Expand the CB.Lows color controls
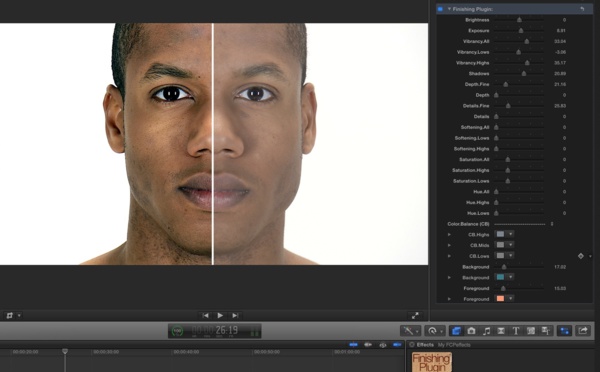This screenshot has height=372, width=600. [449, 256]
